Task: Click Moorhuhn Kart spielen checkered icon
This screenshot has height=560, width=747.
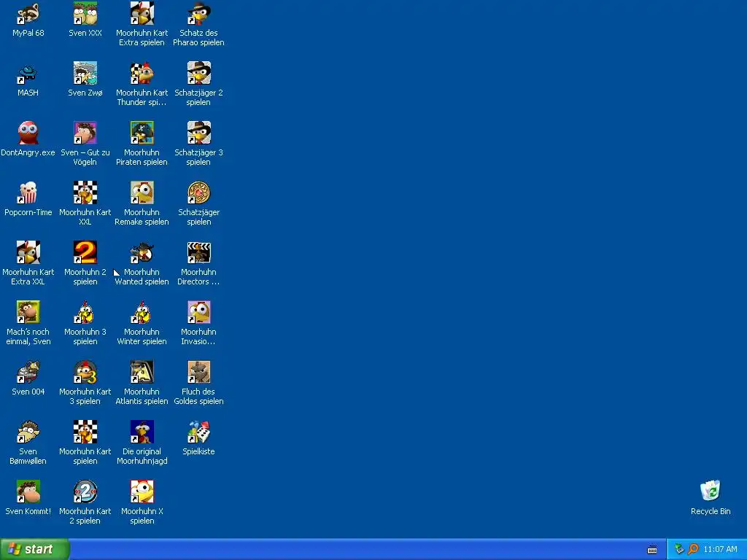Action: (x=85, y=432)
